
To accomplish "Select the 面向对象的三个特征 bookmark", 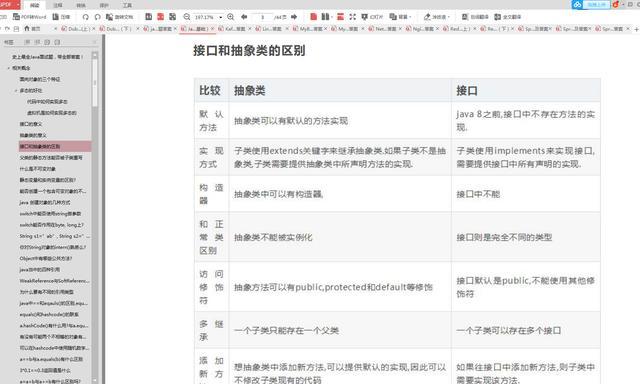I will click(40, 79).
